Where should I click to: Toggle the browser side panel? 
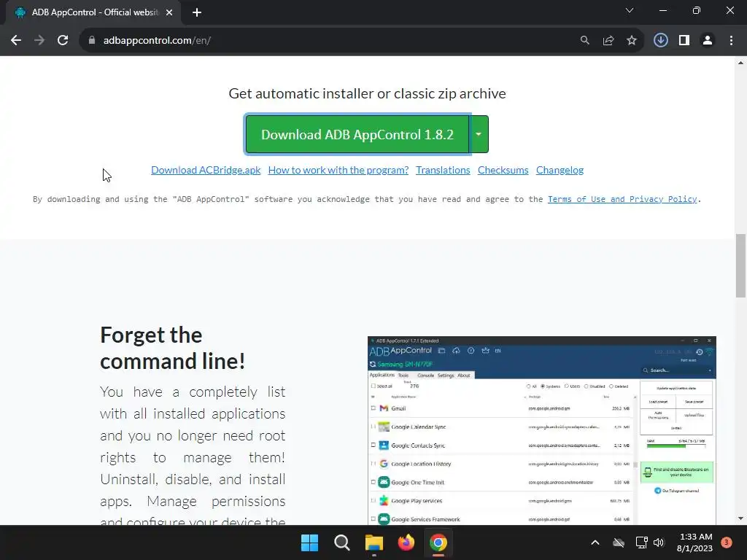[684, 41]
